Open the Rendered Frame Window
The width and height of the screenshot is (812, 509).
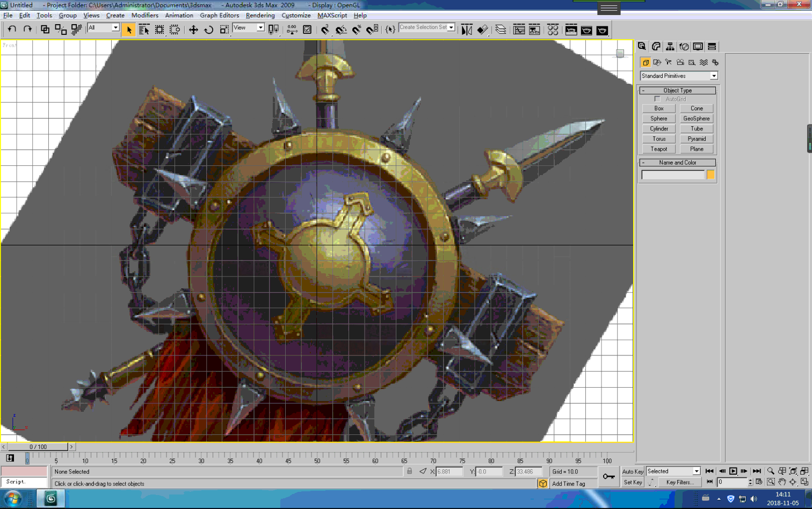[586, 30]
